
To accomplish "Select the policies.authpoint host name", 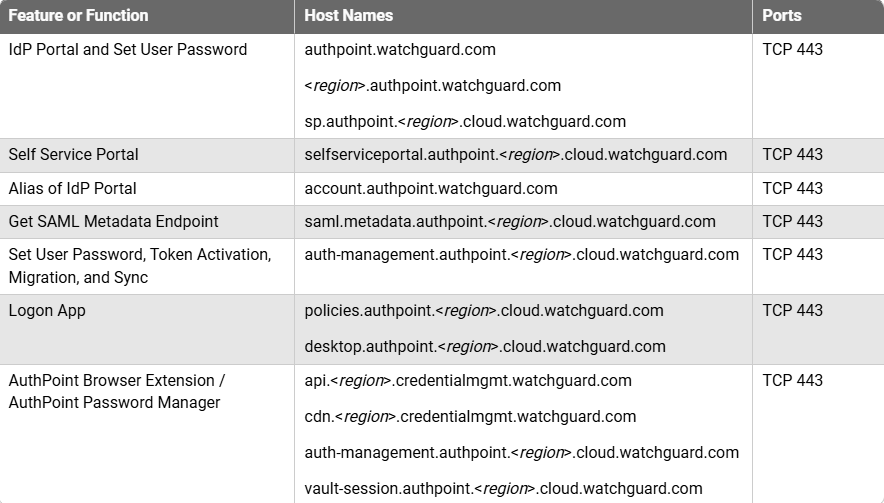I will click(x=484, y=310).
